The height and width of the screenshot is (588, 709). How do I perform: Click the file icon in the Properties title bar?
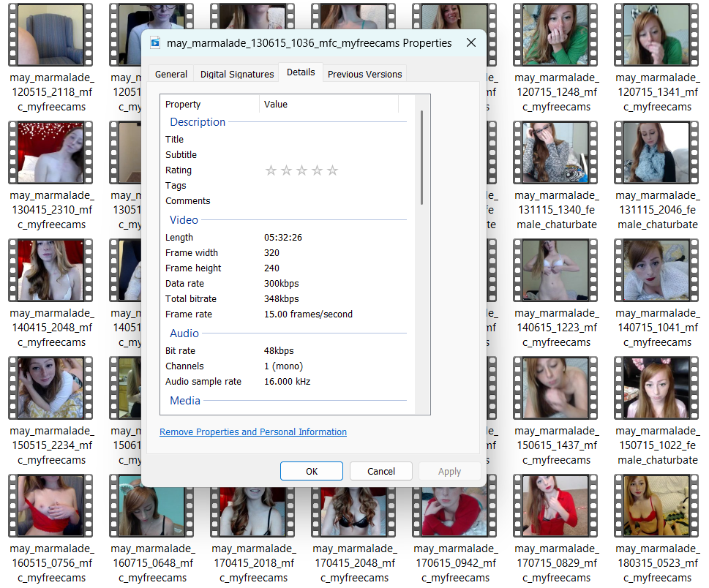point(155,43)
